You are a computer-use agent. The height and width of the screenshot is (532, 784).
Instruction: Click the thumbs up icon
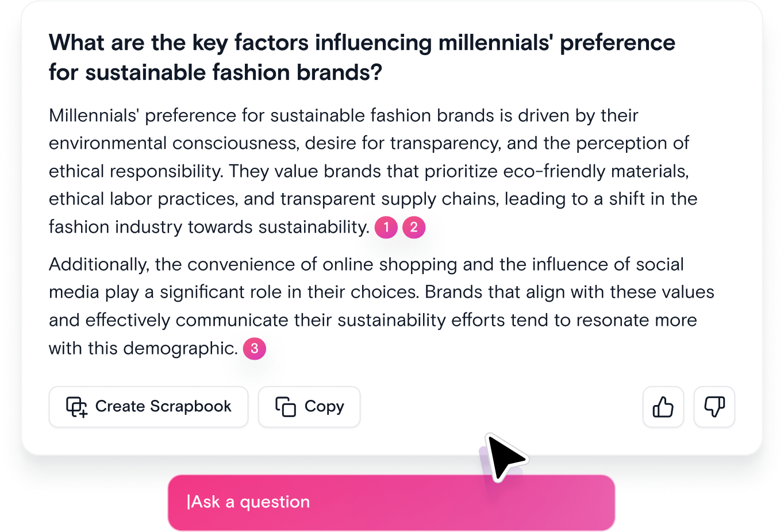[x=663, y=407]
